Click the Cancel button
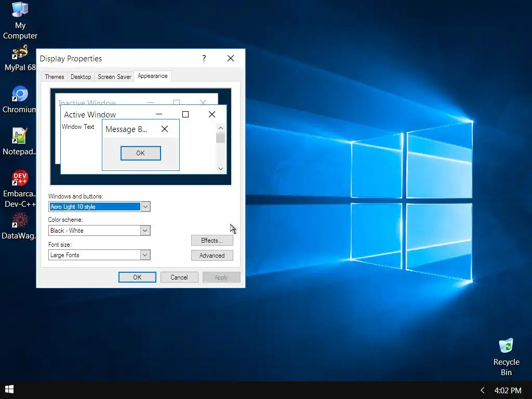 [179, 277]
